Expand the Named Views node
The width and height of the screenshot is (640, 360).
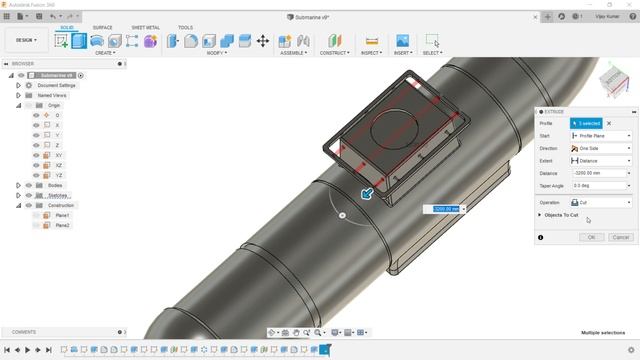(18, 95)
